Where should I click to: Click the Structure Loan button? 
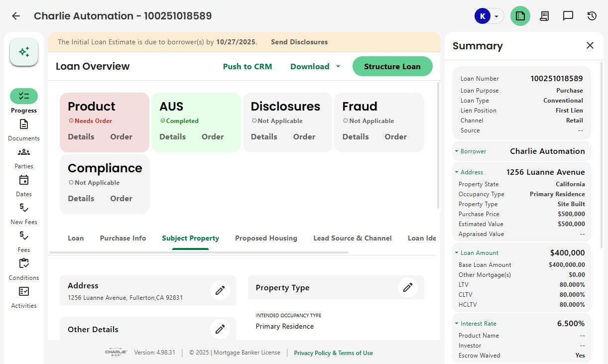pyautogui.click(x=392, y=67)
